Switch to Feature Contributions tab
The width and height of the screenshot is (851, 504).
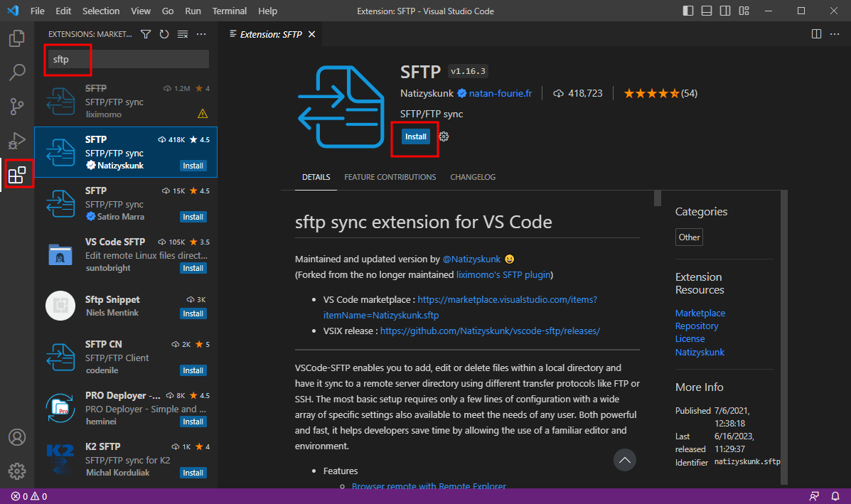coord(390,178)
